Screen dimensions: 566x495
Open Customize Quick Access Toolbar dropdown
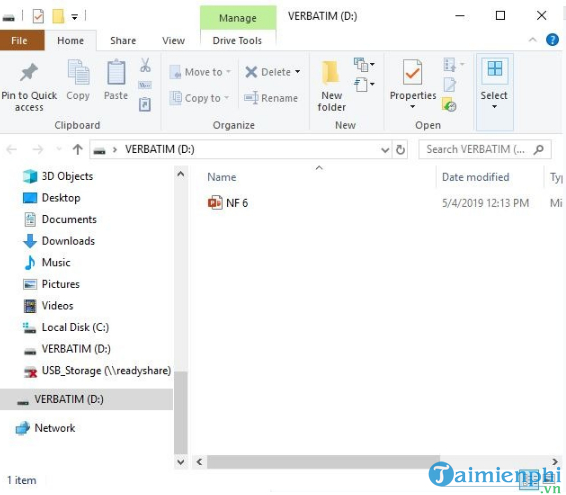(74, 17)
